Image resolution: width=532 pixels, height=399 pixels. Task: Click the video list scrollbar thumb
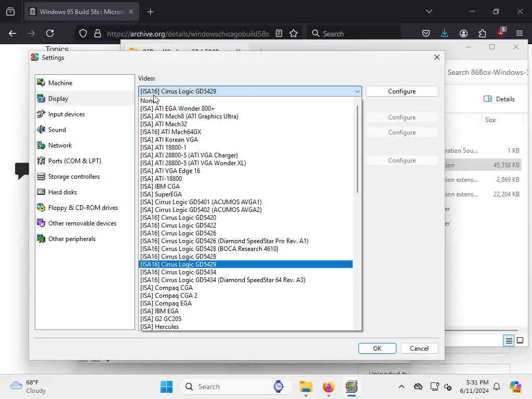(x=357, y=149)
